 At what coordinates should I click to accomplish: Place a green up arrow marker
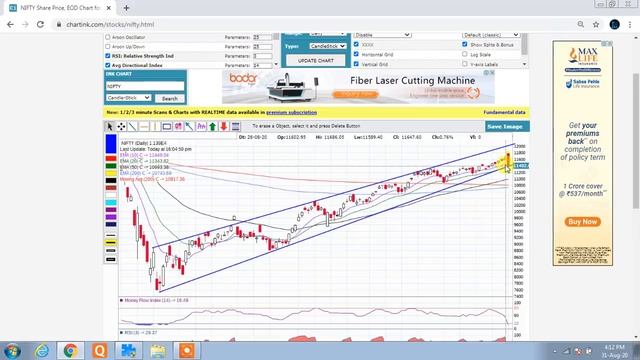(x=213, y=127)
